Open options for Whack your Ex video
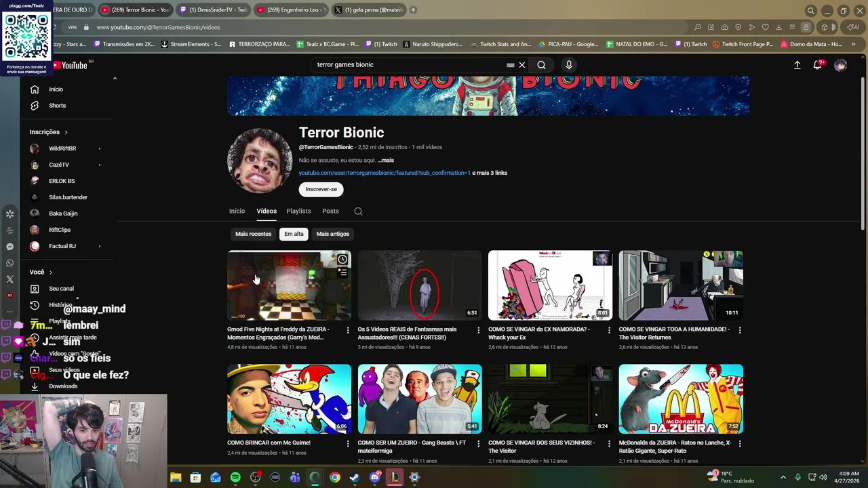Screen dimensions: 868x488 point(609,330)
